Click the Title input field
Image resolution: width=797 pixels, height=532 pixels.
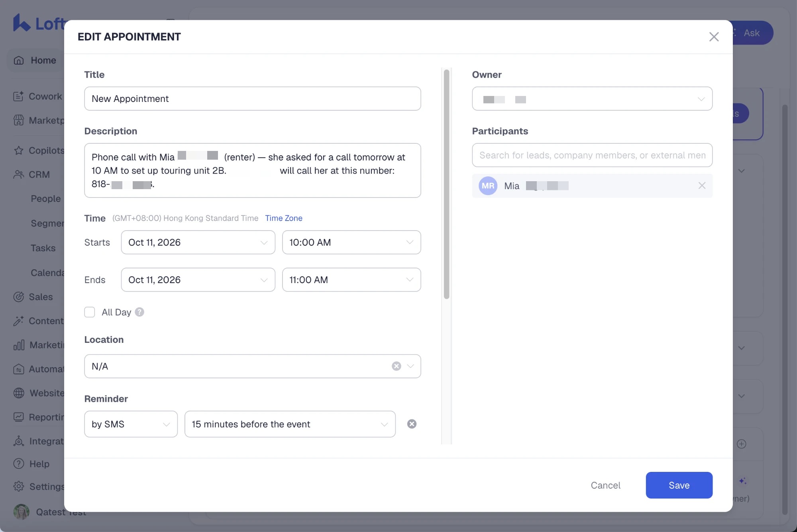click(x=253, y=99)
